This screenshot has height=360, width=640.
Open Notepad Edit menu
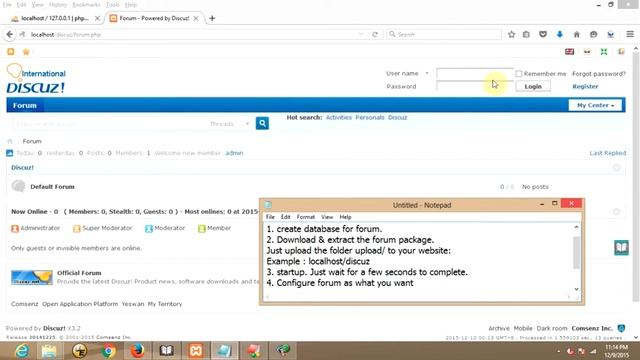285,217
